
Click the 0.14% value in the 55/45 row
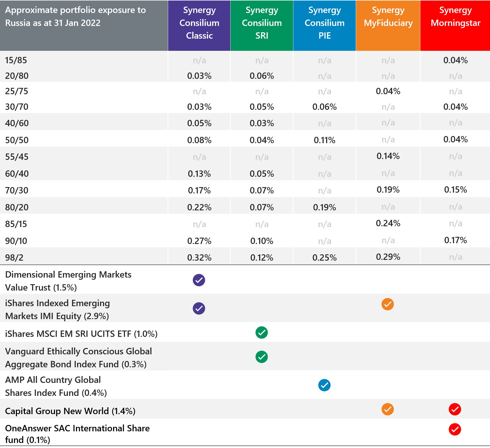coord(388,156)
